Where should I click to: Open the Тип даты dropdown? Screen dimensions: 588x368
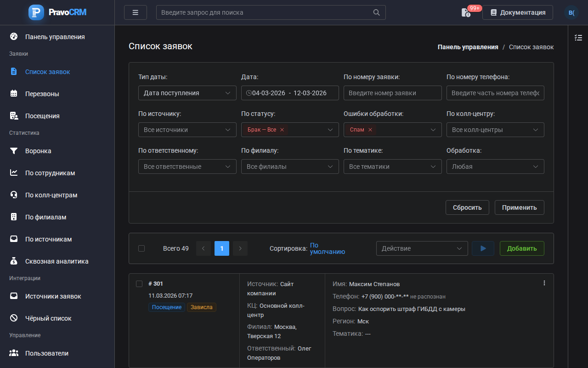[x=187, y=93]
